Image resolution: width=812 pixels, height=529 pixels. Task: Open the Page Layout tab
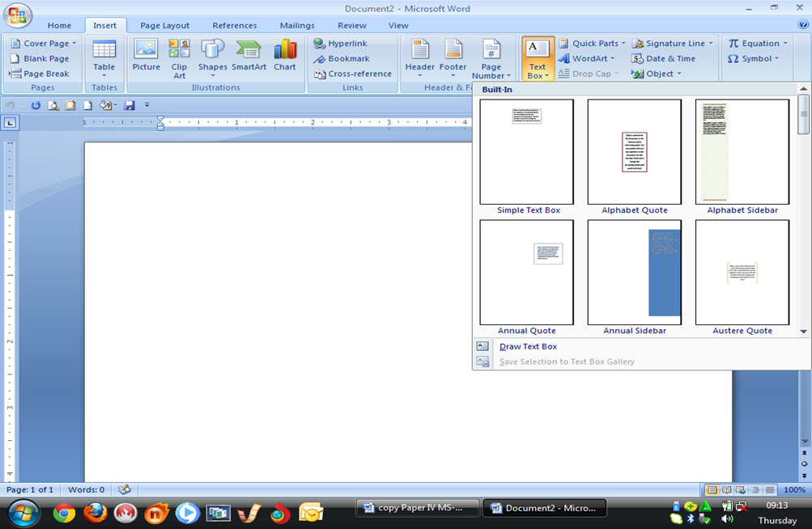coord(164,25)
